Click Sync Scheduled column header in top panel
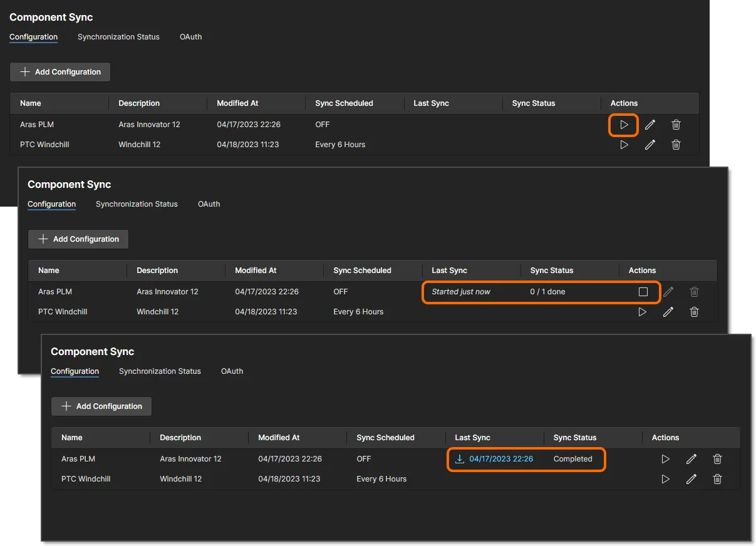Viewport: 756px width, 546px height. 344,103
